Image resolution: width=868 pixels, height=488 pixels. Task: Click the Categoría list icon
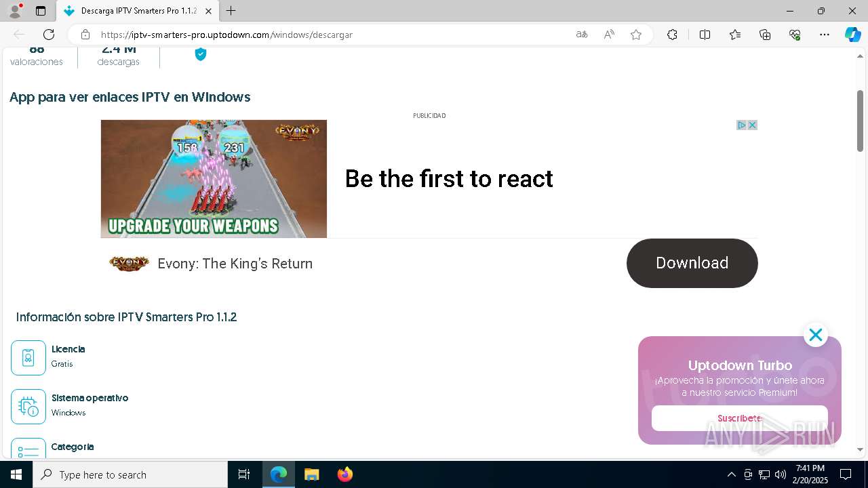click(x=28, y=449)
